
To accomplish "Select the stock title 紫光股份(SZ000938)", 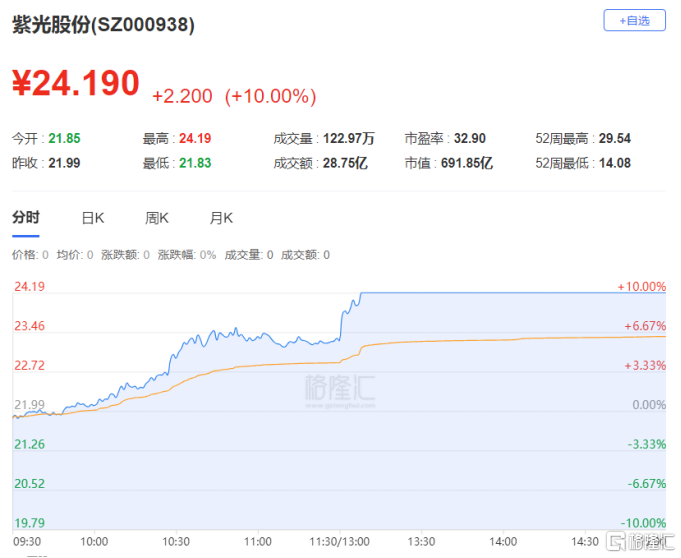I will 103,24.
